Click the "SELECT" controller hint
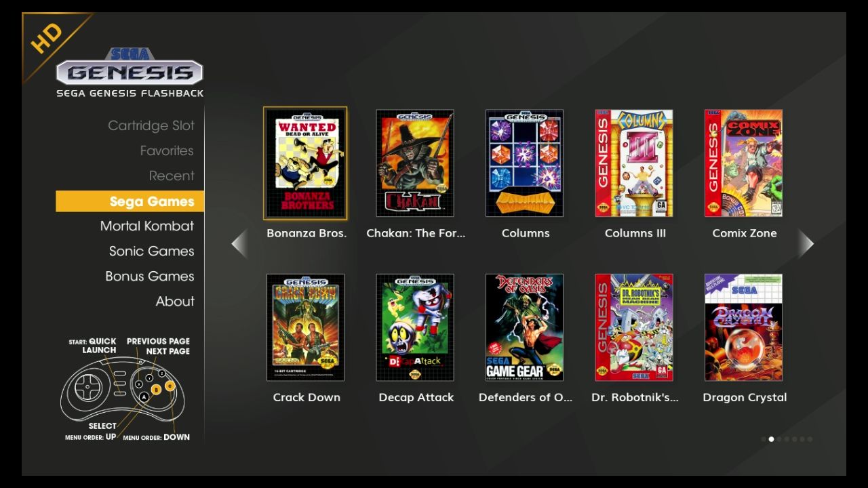 click(x=102, y=426)
